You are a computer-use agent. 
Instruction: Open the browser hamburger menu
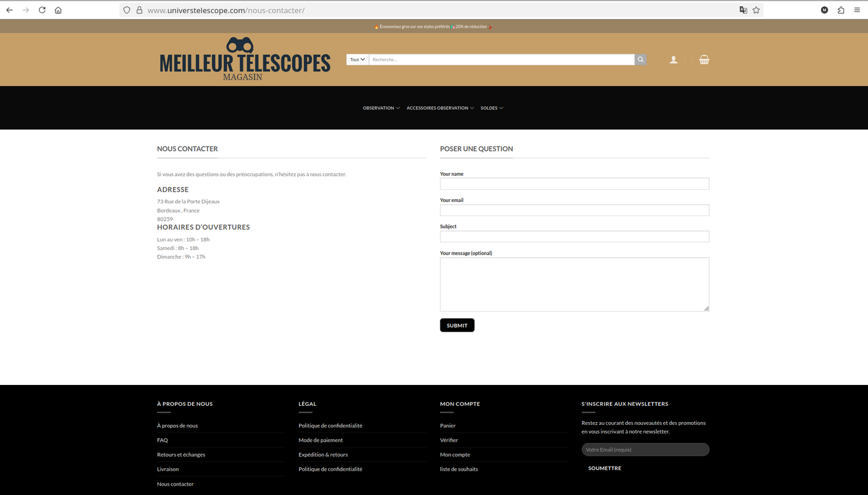pyautogui.click(x=856, y=10)
